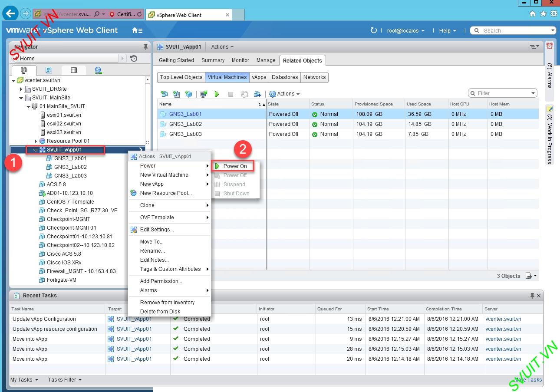Expand the SVUIT_DRSite datacenter node
The height and width of the screenshot is (392, 560).
pyautogui.click(x=21, y=89)
